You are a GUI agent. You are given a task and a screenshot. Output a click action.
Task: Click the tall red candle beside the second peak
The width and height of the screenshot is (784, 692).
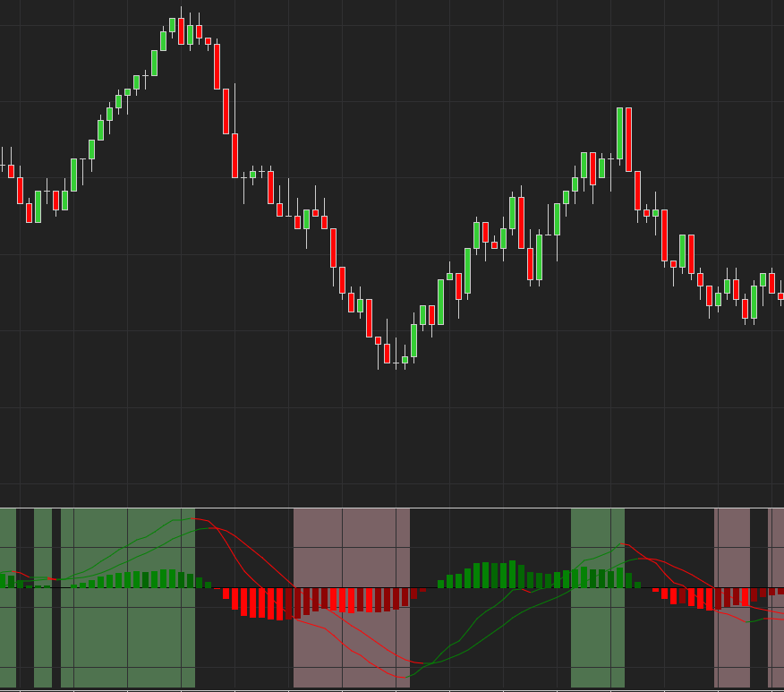628,139
